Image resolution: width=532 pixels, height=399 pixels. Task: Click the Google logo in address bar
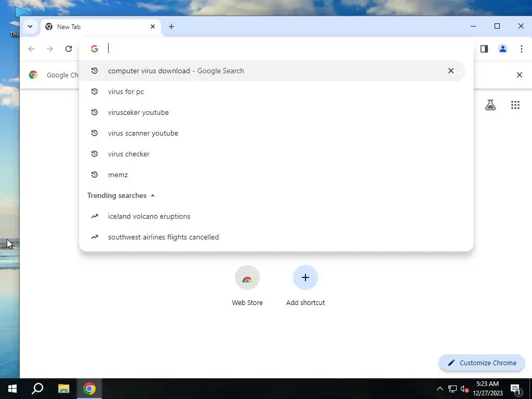click(x=95, y=49)
